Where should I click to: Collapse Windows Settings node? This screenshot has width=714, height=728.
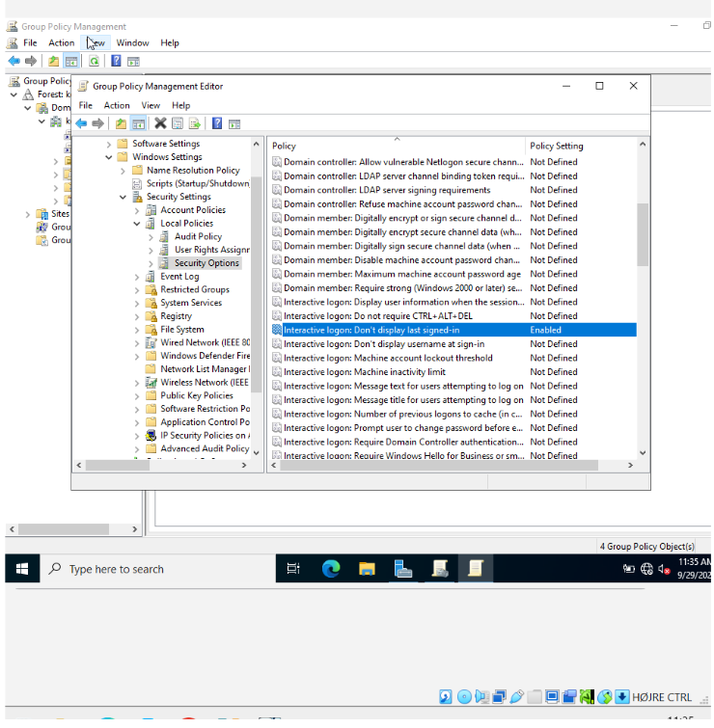point(109,157)
